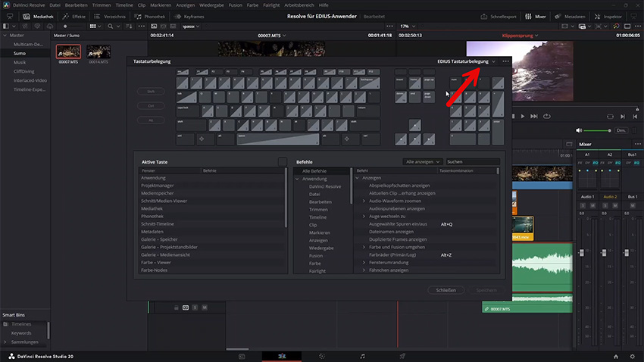Mute the Bus 1 mixer channel
The image size is (644, 362).
tap(633, 205)
